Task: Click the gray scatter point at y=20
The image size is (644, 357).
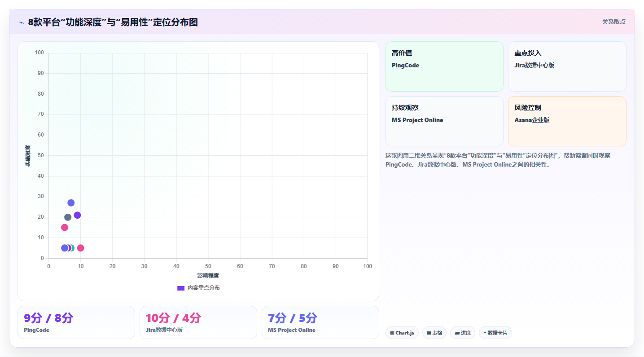Action: [68, 217]
